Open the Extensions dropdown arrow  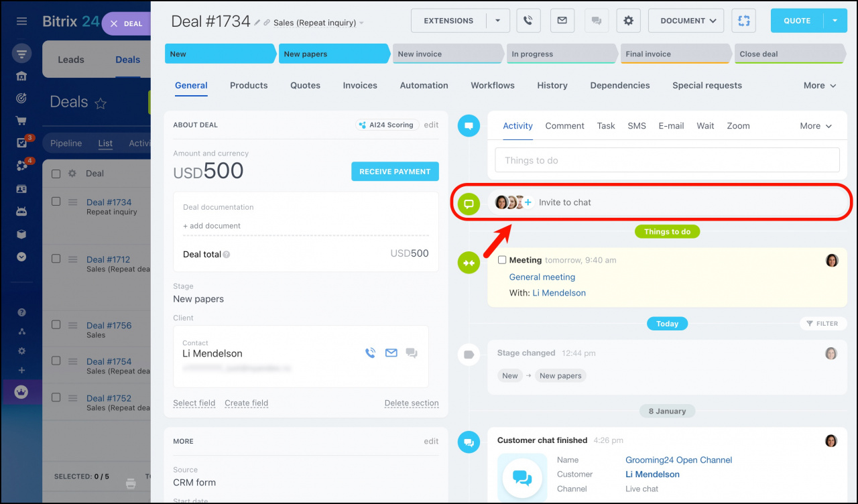[498, 21]
